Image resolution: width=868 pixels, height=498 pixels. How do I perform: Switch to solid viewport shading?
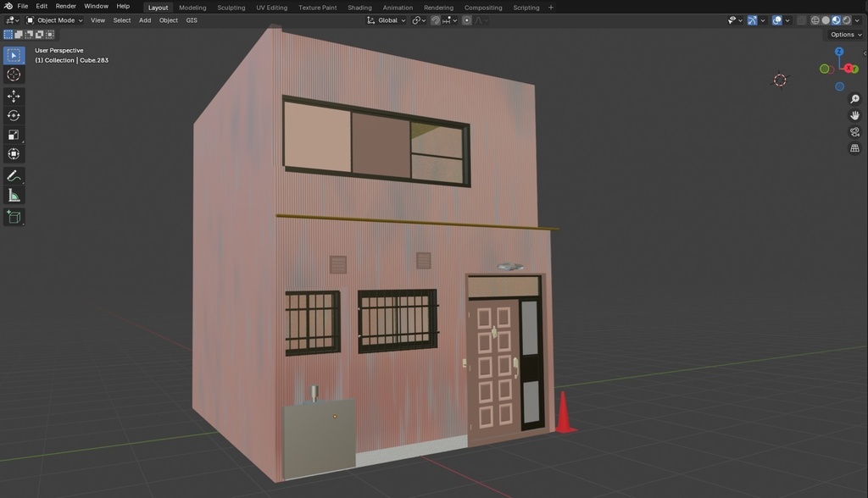(x=826, y=20)
